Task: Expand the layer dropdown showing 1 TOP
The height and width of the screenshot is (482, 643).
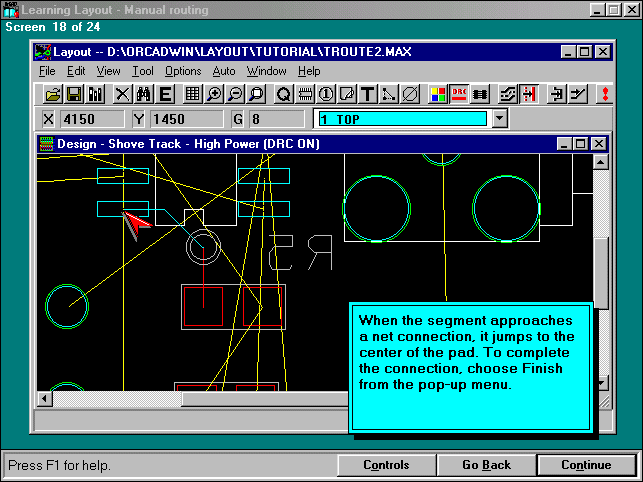Action: pos(500,119)
